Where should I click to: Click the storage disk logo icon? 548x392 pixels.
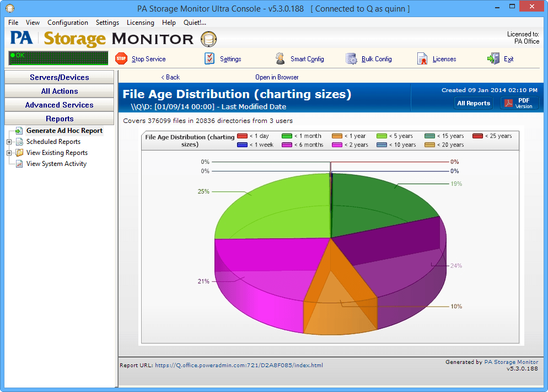click(208, 39)
